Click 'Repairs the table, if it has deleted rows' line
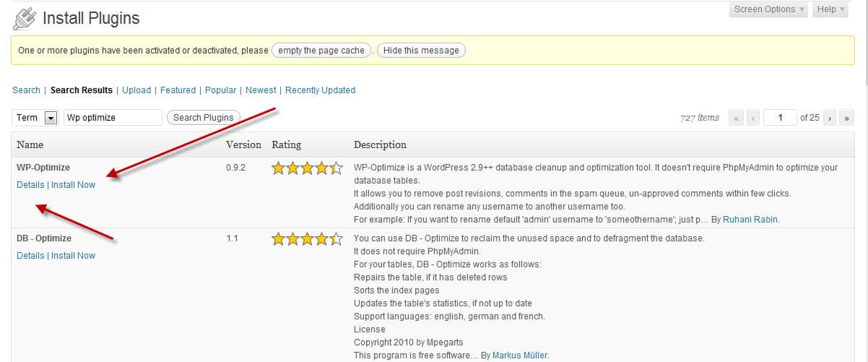 (430, 277)
